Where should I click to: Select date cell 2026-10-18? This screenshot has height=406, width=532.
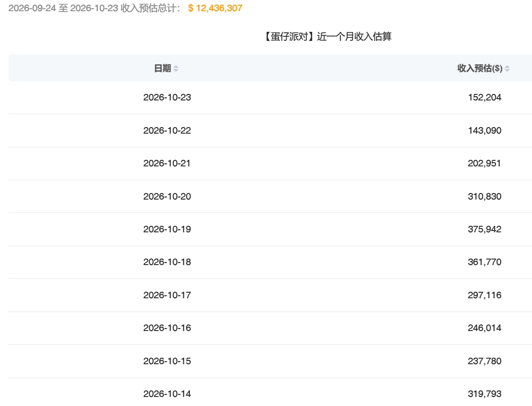[x=167, y=262]
